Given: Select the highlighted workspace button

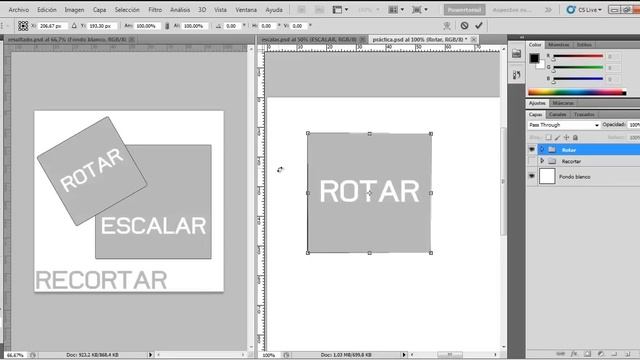Looking at the screenshot, I should [464, 10].
